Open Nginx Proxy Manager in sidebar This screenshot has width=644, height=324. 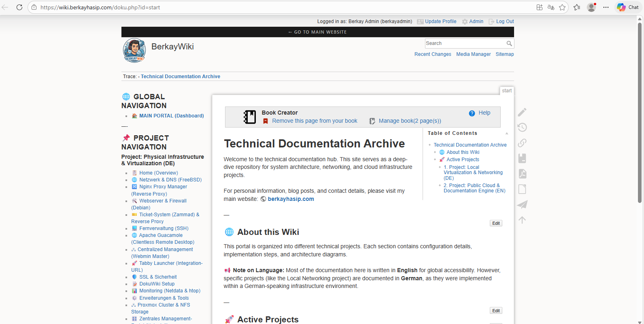point(163,187)
